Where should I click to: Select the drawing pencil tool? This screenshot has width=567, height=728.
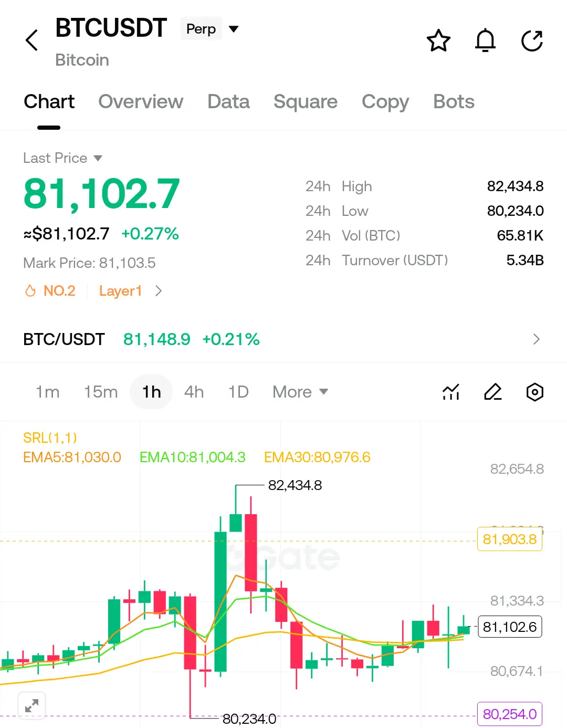pyautogui.click(x=492, y=392)
